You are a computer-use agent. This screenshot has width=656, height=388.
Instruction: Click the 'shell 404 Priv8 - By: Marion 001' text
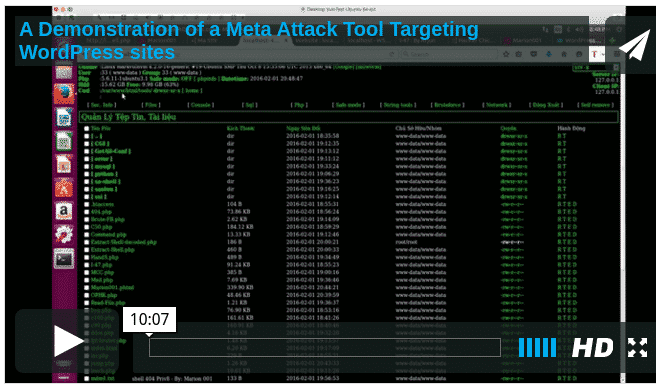click(172, 379)
